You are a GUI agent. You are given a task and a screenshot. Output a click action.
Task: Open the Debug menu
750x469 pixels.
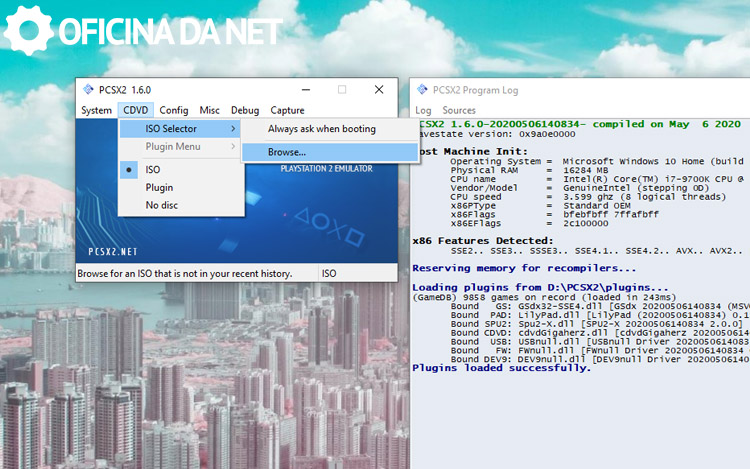tap(245, 110)
